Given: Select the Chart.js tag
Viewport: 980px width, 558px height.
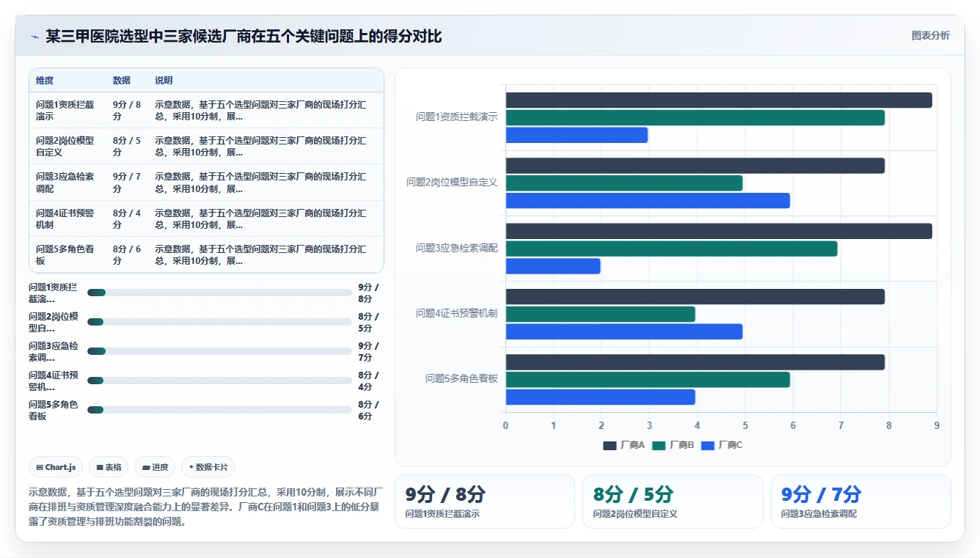Looking at the screenshot, I should pos(56,467).
